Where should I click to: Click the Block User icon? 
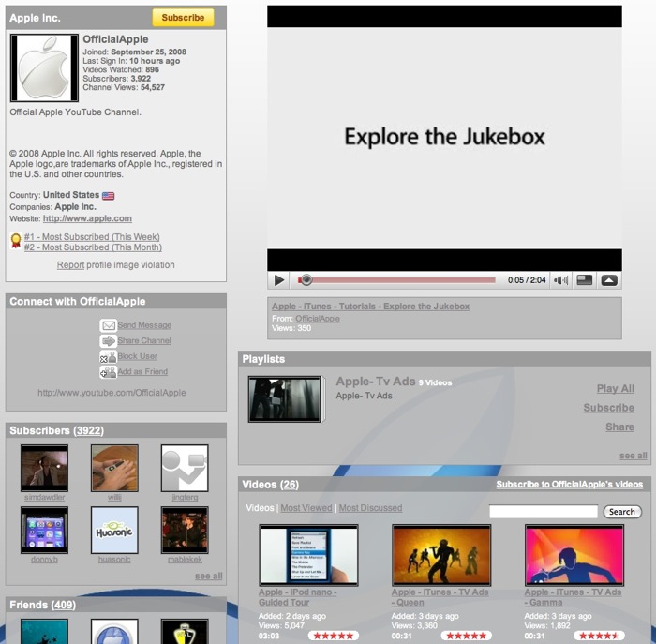[x=108, y=356]
